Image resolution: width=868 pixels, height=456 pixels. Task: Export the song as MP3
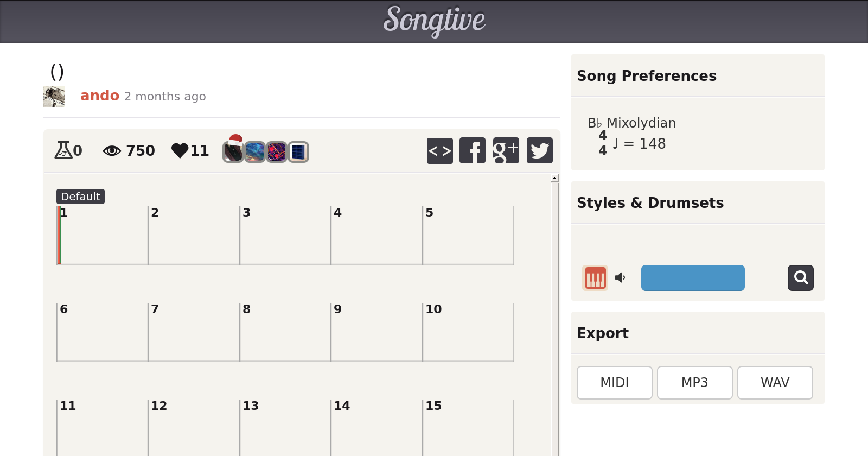694,383
